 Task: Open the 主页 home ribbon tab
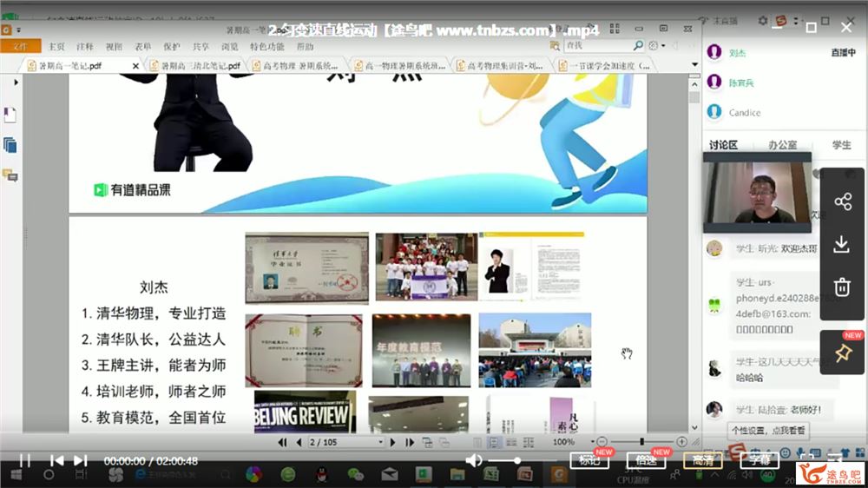click(56, 47)
